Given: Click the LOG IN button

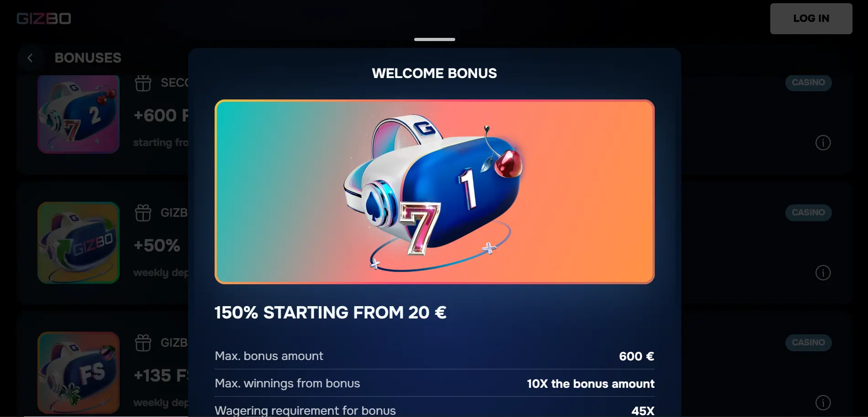Looking at the screenshot, I should coord(811,19).
